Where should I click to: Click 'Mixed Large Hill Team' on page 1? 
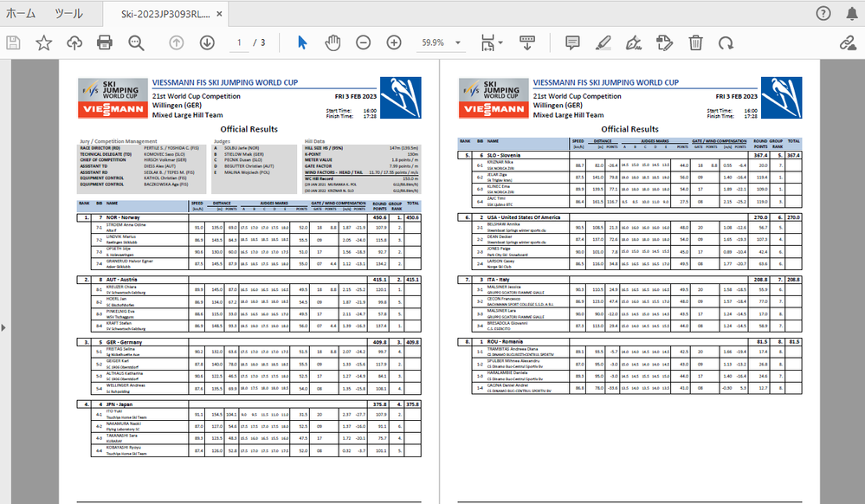pyautogui.click(x=188, y=115)
